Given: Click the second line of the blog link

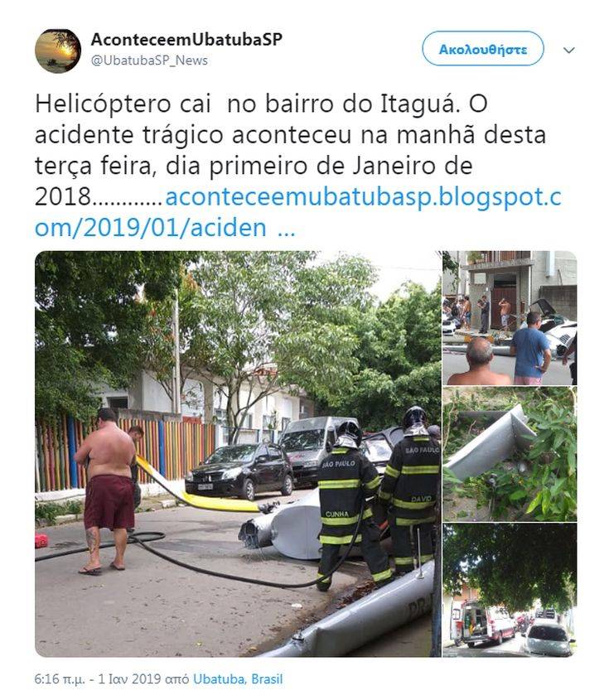Looking at the screenshot, I should coord(151,228).
